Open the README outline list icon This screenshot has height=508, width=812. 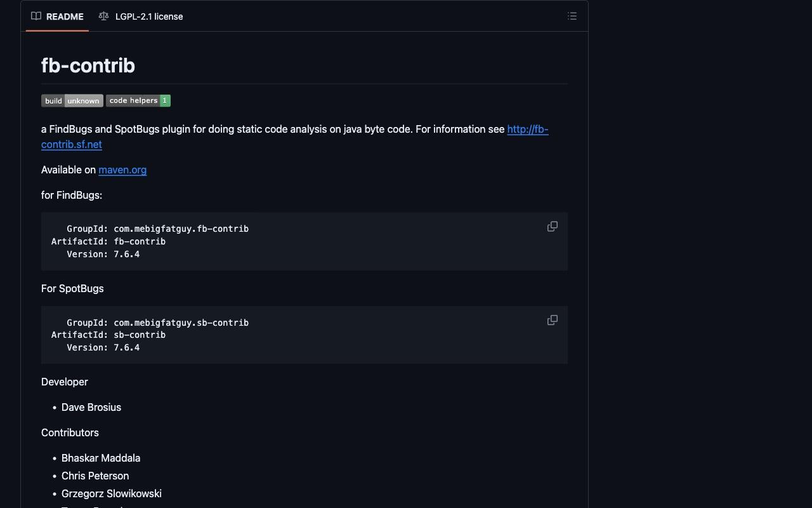point(572,17)
